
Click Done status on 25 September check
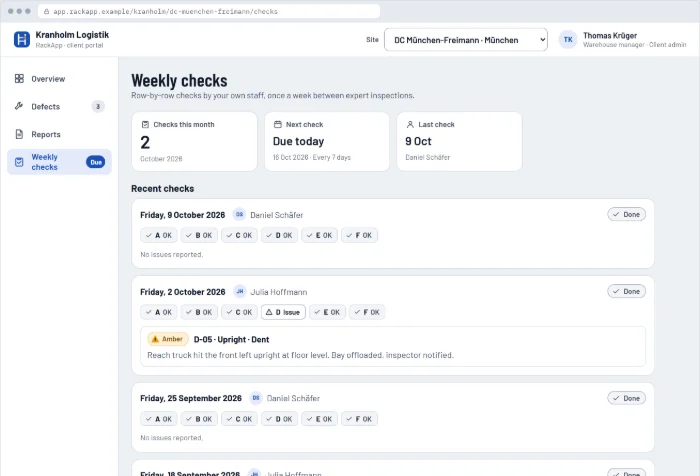[626, 398]
